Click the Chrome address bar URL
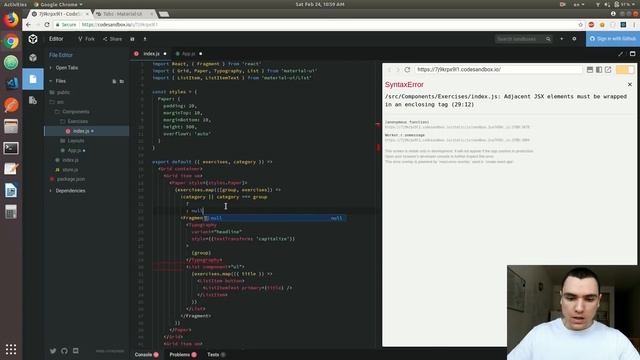Image resolution: width=640 pixels, height=360 pixels. tap(120, 24)
